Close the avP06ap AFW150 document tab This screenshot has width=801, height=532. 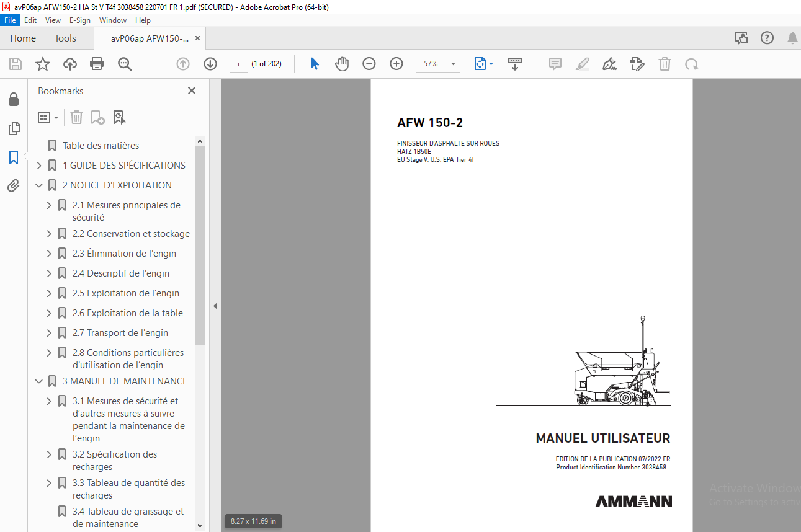coord(197,38)
